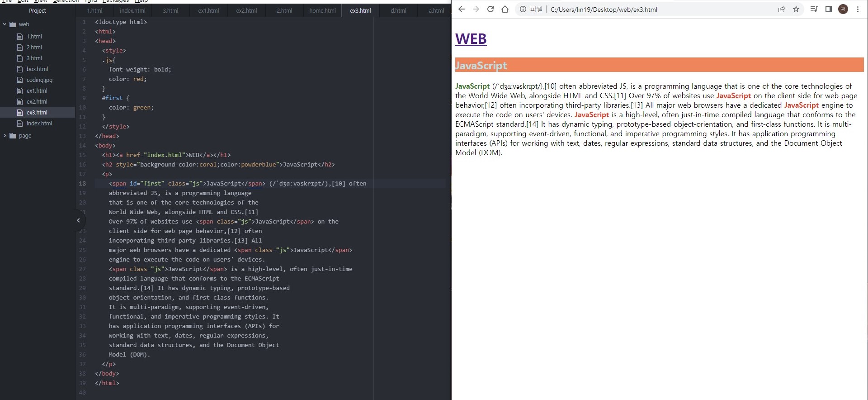Collapse the web folder
868x400 pixels.
[x=5, y=24]
